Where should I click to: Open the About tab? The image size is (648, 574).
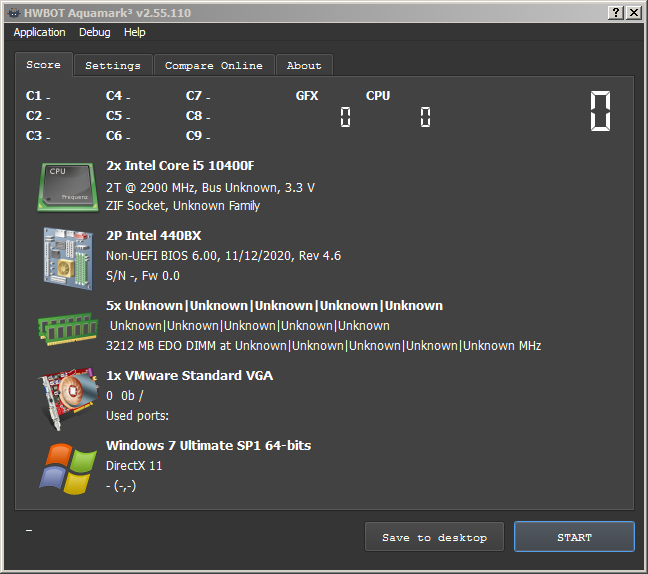(x=304, y=65)
